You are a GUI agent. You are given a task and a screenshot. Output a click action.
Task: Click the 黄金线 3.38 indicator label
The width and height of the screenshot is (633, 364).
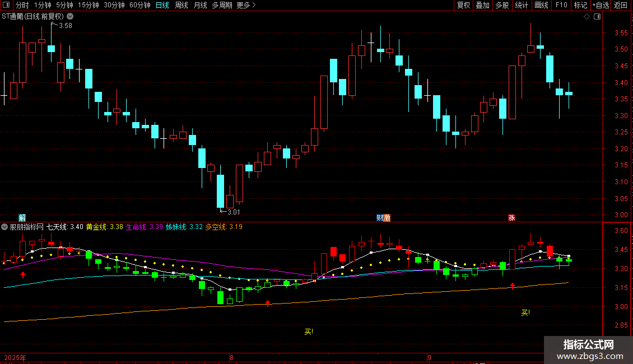(105, 227)
